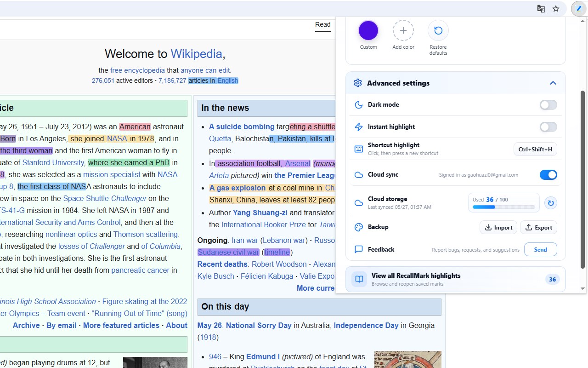Click the Restore defaults icon
The image size is (588, 368).
point(438,31)
